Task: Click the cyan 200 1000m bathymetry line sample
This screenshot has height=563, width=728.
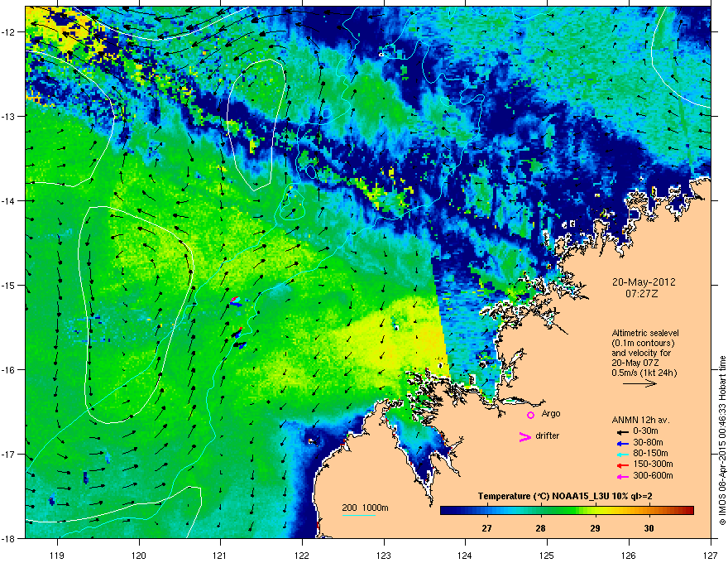Action: pyautogui.click(x=358, y=515)
